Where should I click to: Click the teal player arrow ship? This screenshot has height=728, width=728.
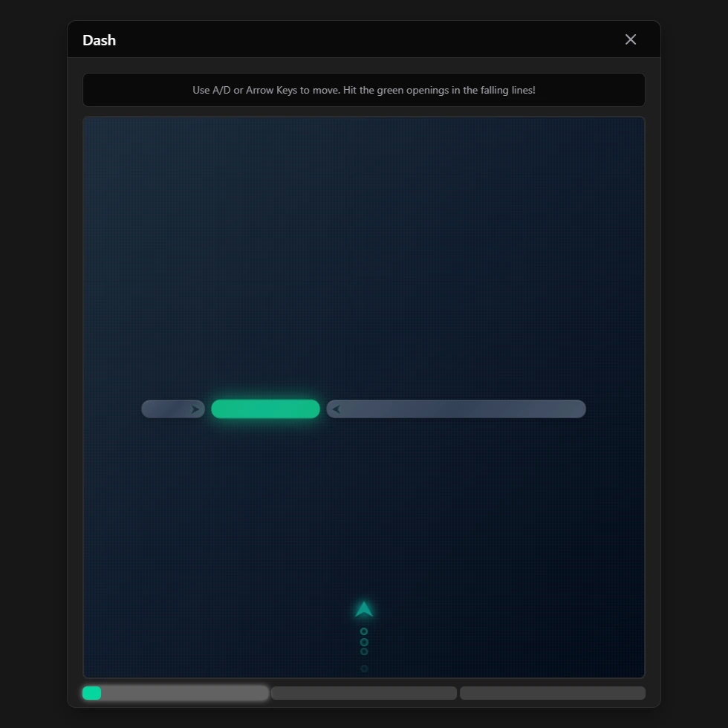[x=364, y=610]
